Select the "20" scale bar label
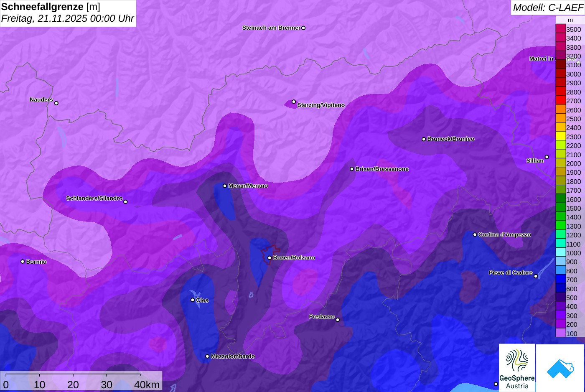Screen dimensions: 585x392 pyautogui.click(x=73, y=385)
